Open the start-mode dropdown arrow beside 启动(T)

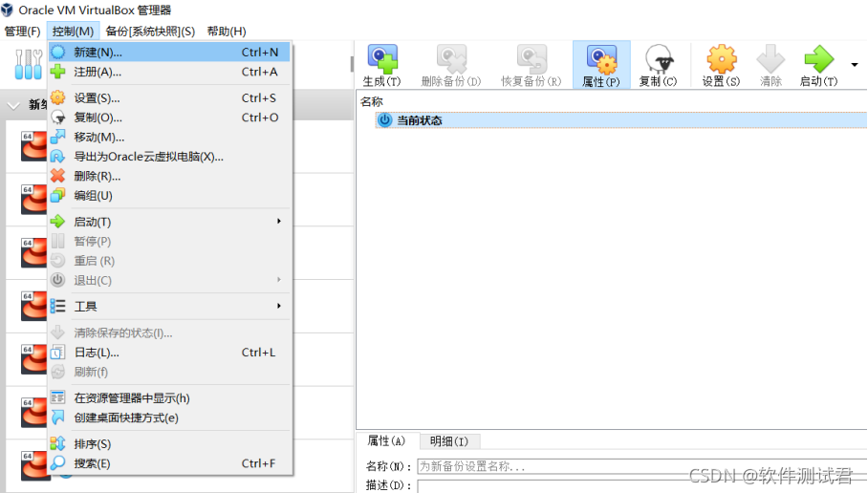(855, 65)
